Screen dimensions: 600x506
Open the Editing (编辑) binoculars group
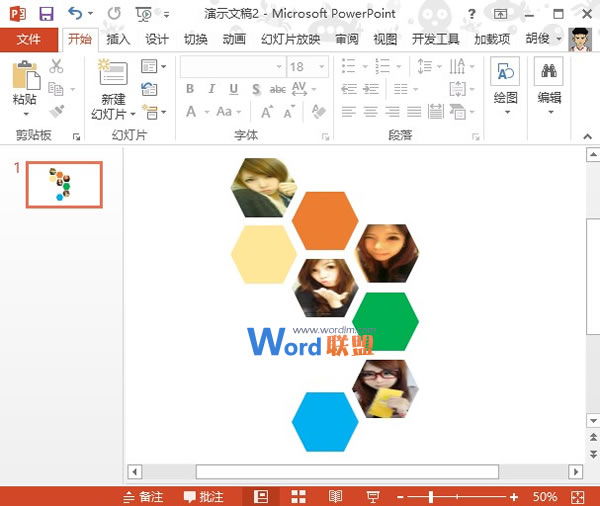click(549, 85)
